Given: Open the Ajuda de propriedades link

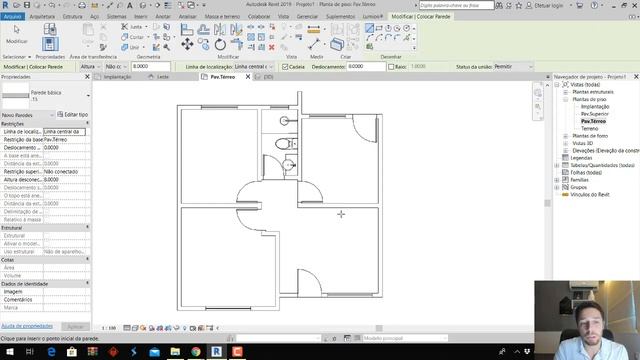Looking at the screenshot, I should (27, 326).
